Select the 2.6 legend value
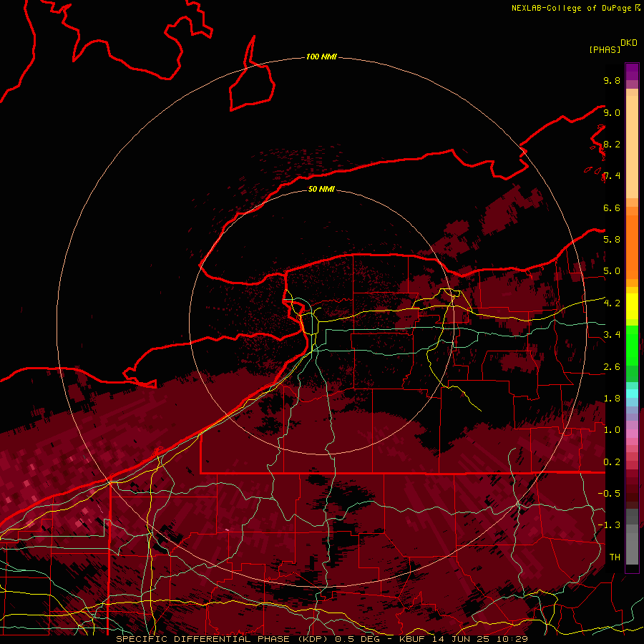Viewport: 644px width, 644px height. [612, 367]
